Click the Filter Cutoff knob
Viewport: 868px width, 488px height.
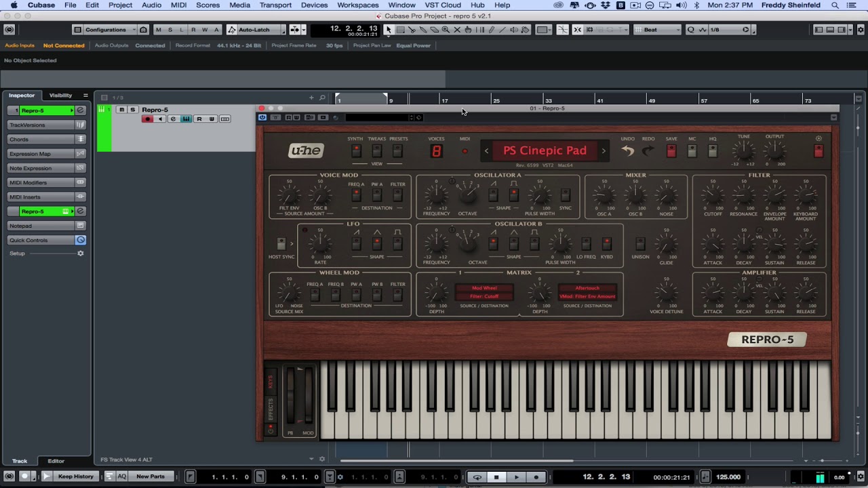pos(713,197)
